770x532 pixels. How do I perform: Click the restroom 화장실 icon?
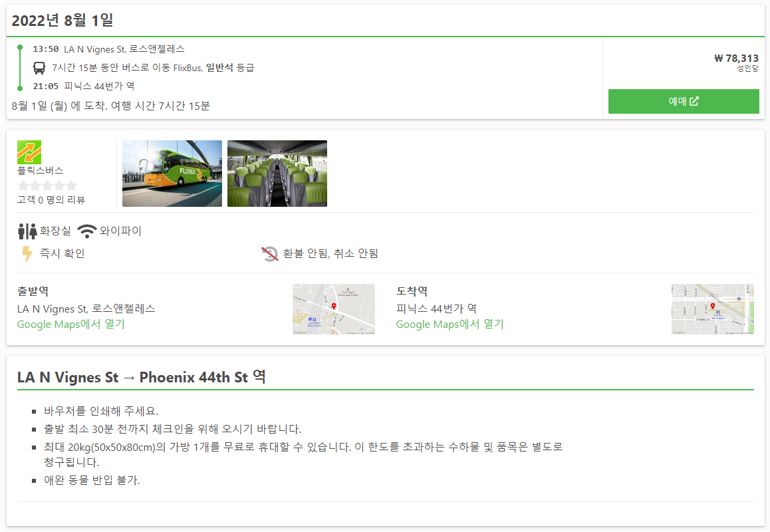(x=27, y=231)
